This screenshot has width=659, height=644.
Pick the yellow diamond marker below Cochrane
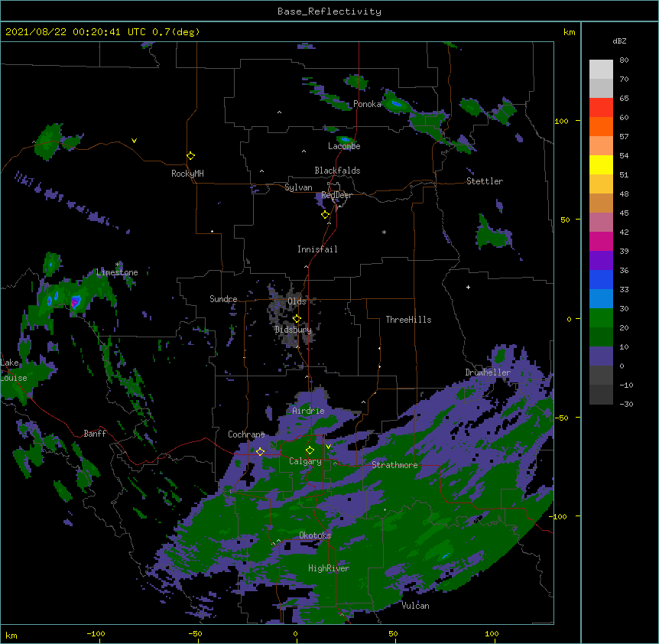pyautogui.click(x=260, y=451)
